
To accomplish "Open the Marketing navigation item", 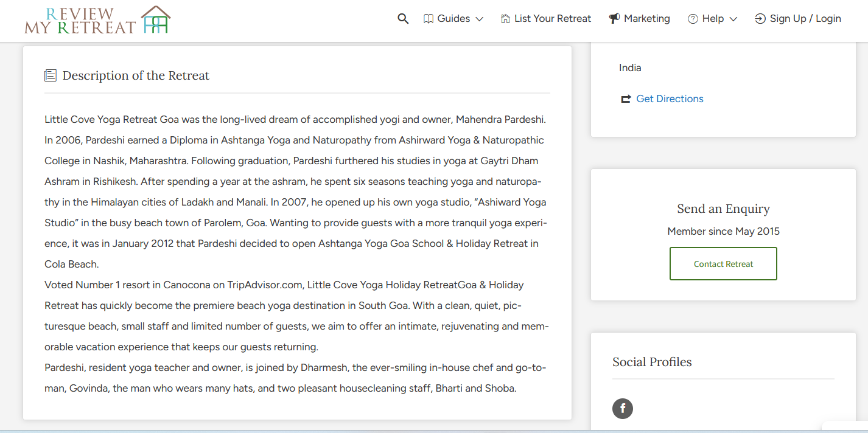I will coord(646,19).
